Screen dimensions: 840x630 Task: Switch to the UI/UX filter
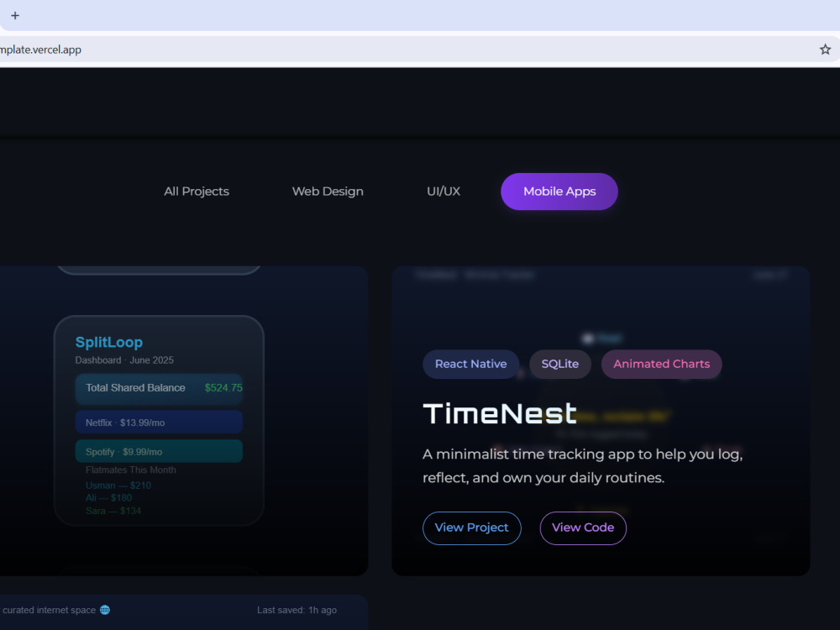pyautogui.click(x=443, y=192)
